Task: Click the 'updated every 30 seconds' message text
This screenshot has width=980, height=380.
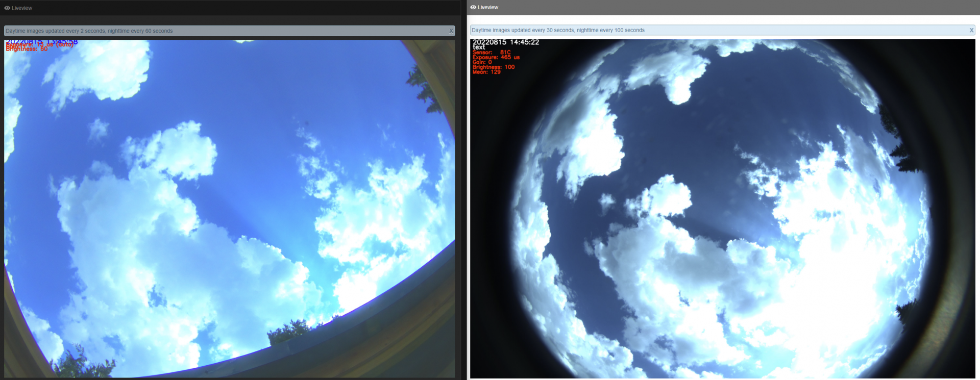Action: click(x=558, y=30)
